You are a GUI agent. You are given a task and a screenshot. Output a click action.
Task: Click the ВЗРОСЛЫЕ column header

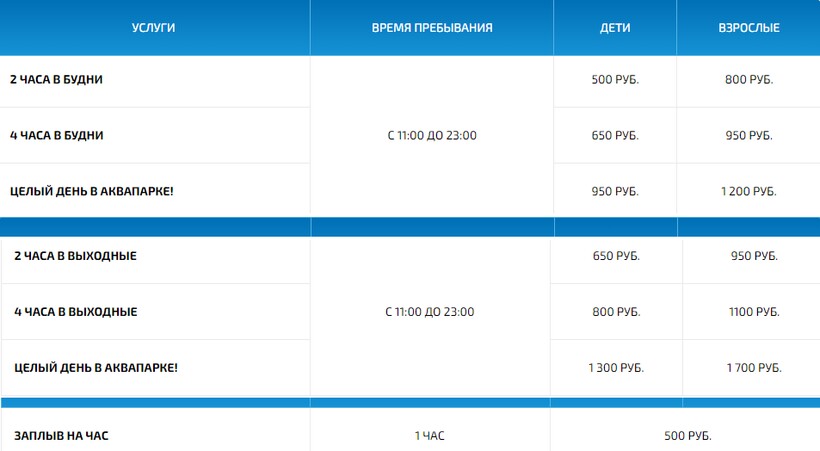click(x=749, y=28)
